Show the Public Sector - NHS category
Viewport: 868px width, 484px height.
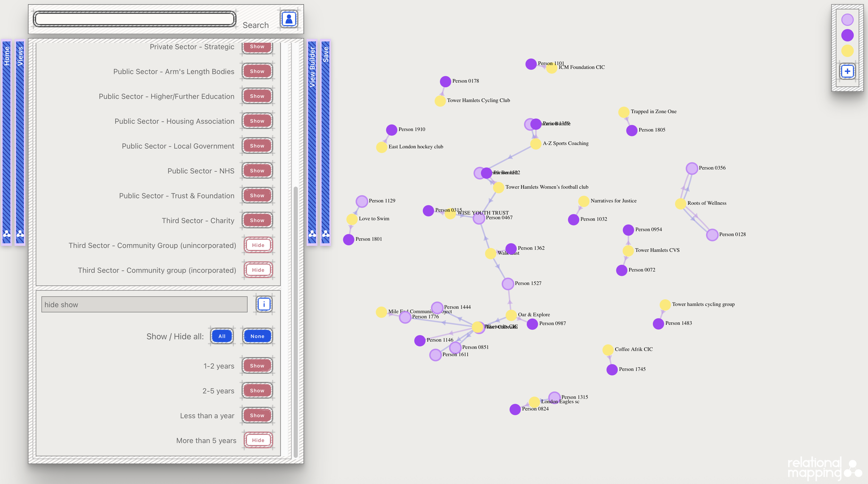point(257,171)
